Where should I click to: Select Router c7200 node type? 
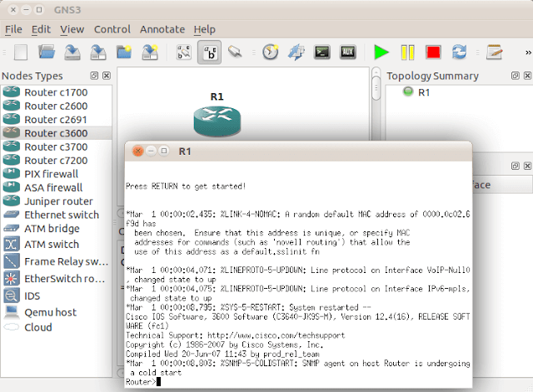(x=57, y=160)
